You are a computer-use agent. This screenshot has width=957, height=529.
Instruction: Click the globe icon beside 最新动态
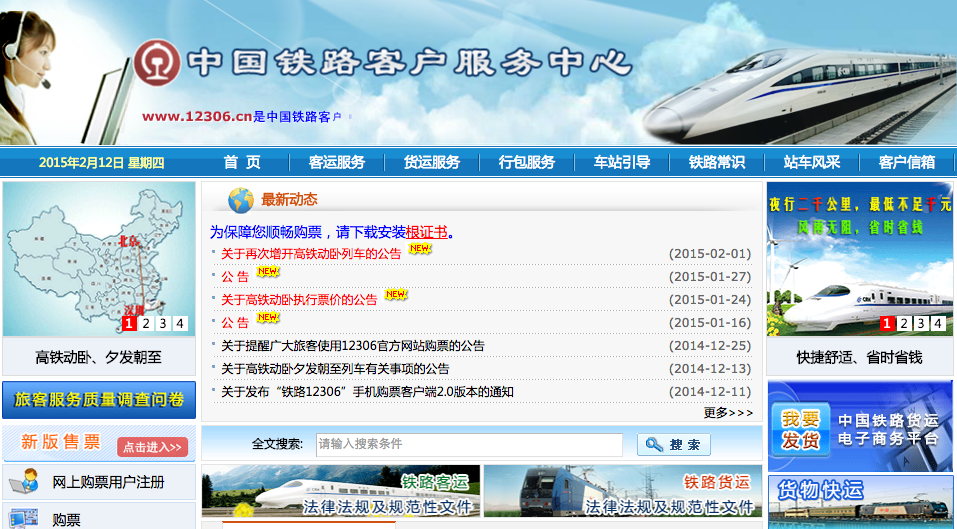[240, 200]
